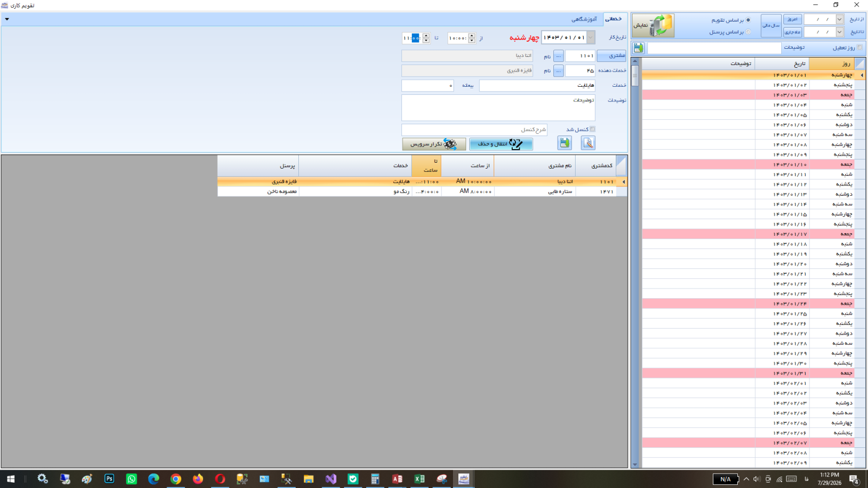Screen dimensions: 868x488
Task: Open WhatsApp from the taskbar
Action: click(131, 479)
